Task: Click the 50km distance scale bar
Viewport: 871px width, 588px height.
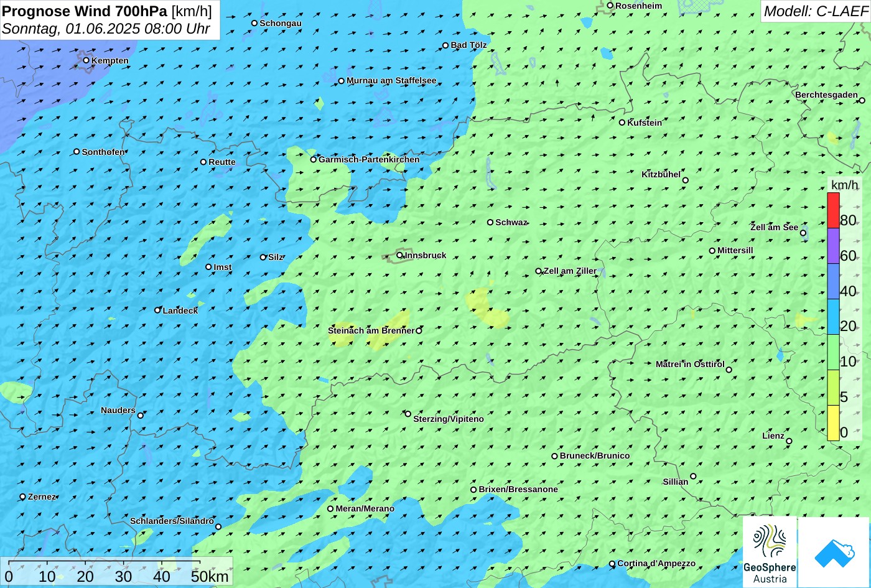Action: (x=105, y=562)
